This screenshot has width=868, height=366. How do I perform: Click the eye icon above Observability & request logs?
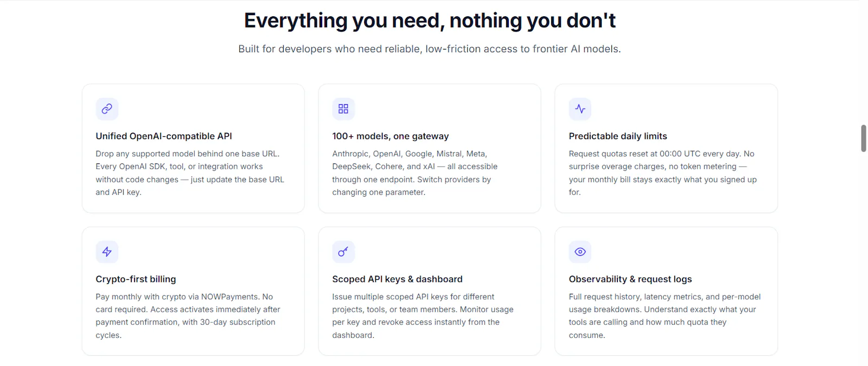(x=580, y=251)
